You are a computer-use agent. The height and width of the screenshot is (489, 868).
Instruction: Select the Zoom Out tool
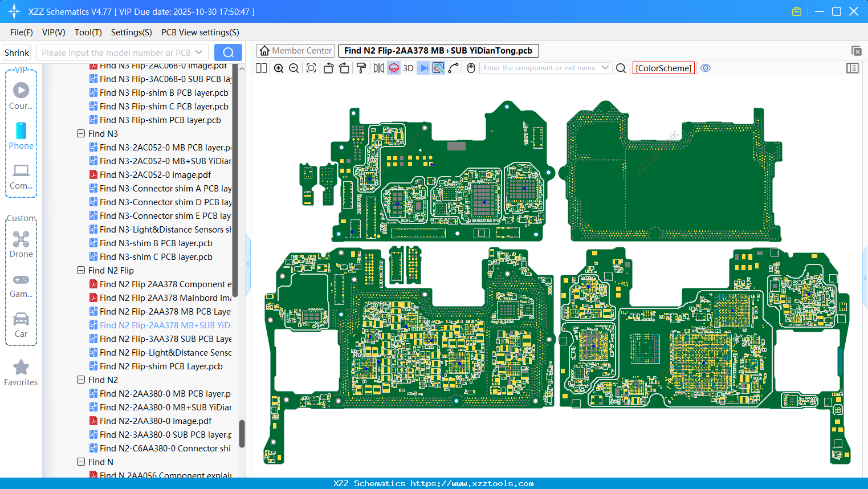293,67
